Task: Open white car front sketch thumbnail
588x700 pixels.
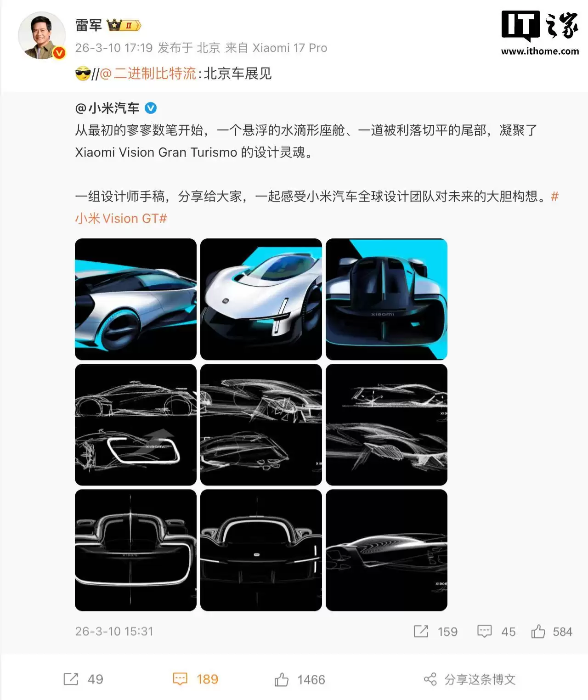Action: click(x=261, y=299)
